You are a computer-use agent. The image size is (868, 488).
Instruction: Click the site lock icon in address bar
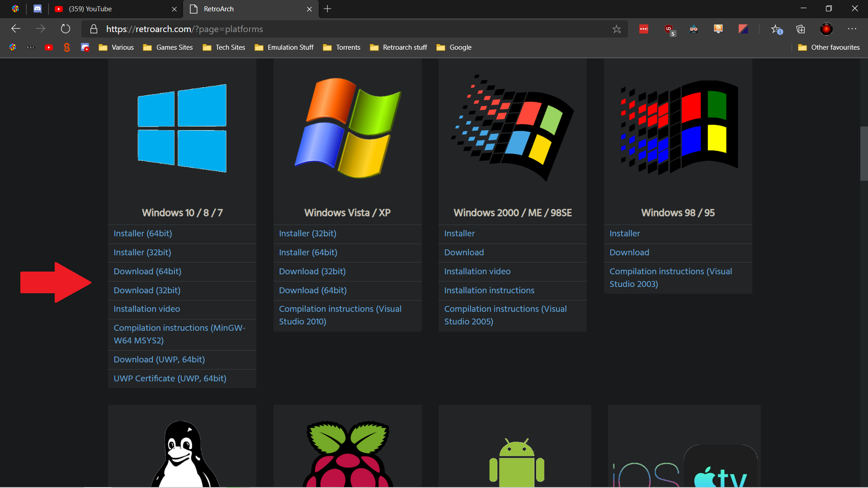click(x=94, y=29)
